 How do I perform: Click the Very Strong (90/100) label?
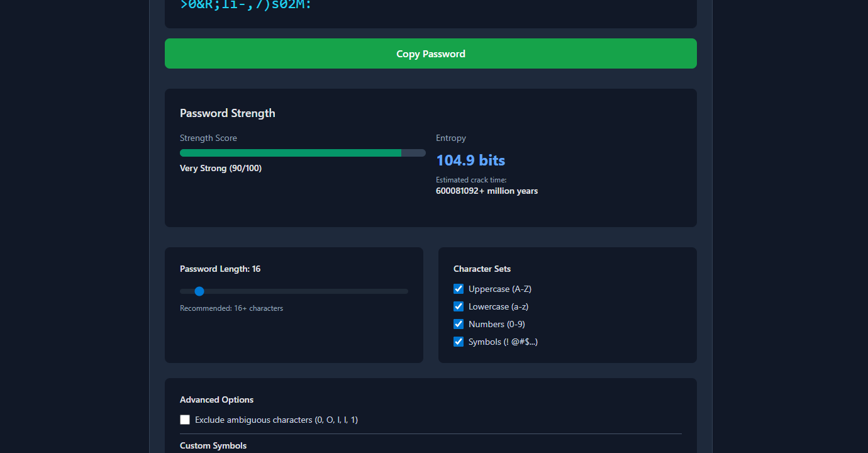click(x=221, y=168)
